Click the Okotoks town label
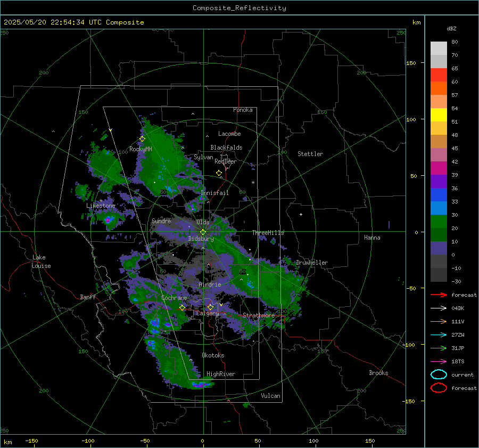The image size is (479, 448). [213, 355]
